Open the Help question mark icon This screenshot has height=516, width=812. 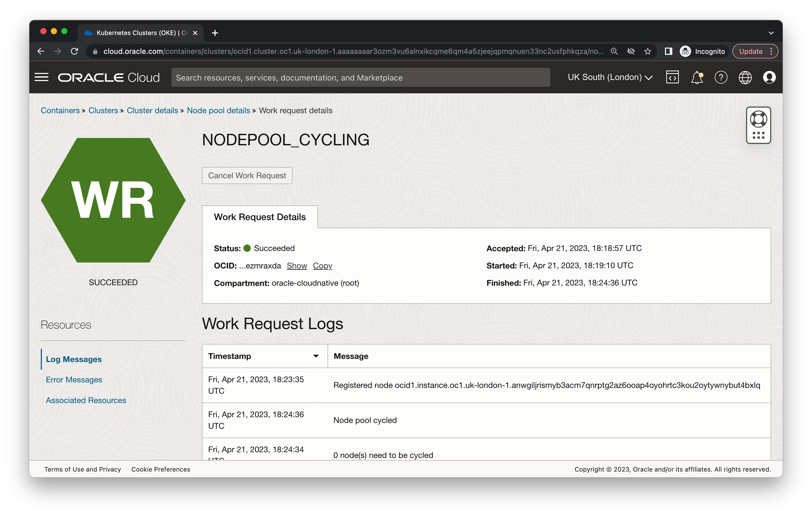click(x=721, y=77)
